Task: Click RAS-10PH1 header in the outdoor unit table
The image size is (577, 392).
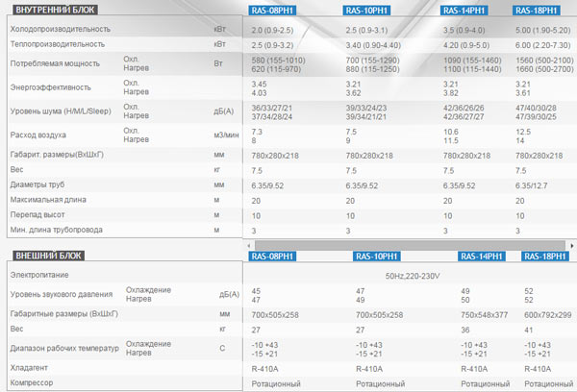Action: [x=377, y=256]
